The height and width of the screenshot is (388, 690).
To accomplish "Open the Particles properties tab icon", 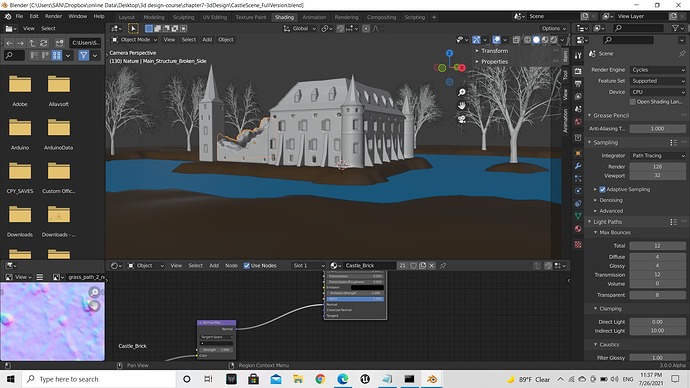I will [578, 178].
